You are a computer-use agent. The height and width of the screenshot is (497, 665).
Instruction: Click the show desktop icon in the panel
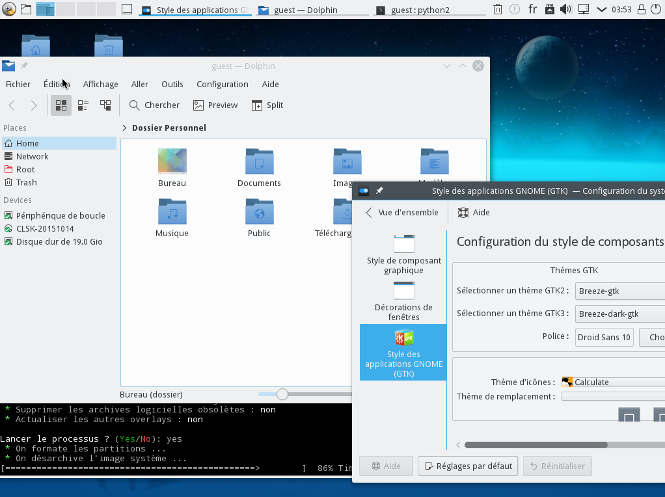126,9
